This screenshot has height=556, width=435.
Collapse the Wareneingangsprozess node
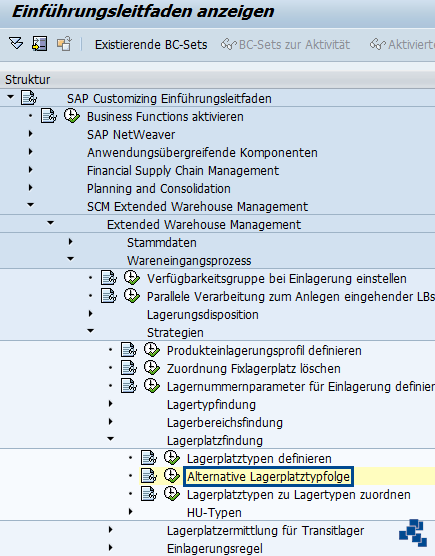tap(71, 259)
